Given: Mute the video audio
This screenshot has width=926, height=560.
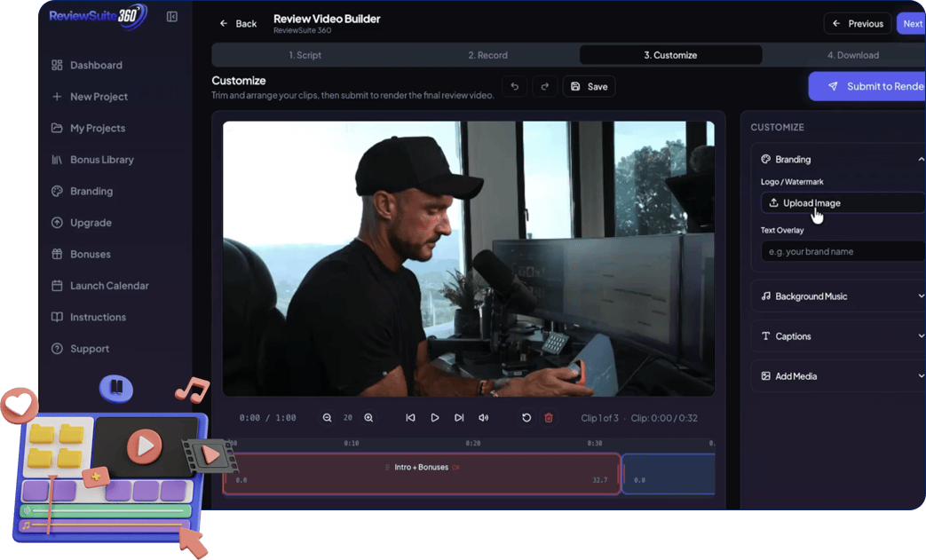Looking at the screenshot, I should (x=484, y=418).
